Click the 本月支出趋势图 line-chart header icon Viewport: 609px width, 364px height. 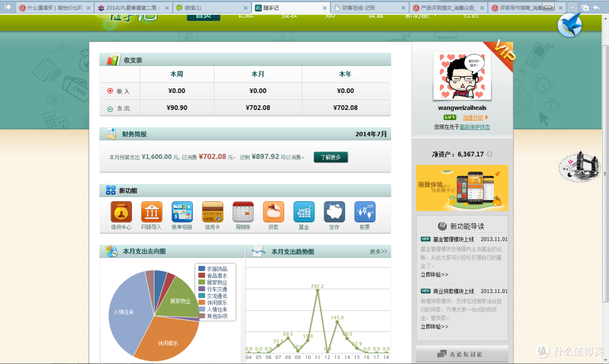[x=258, y=251]
